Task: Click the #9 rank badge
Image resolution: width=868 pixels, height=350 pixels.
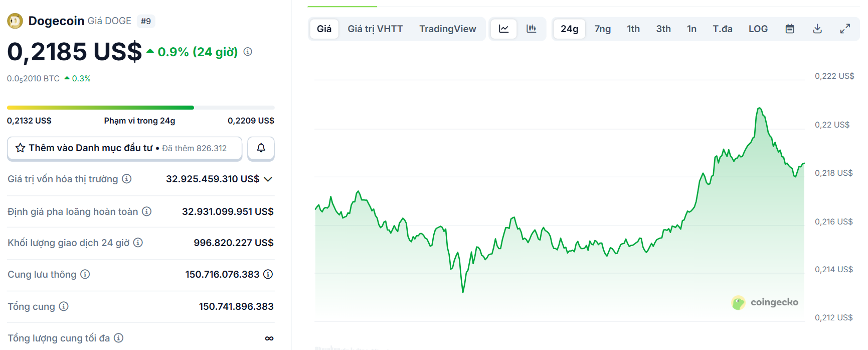Action: (146, 21)
